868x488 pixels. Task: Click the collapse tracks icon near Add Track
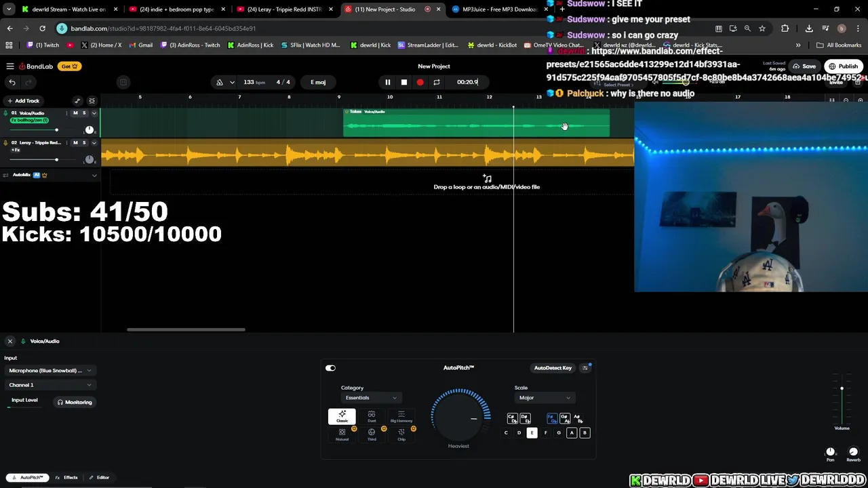(92, 101)
